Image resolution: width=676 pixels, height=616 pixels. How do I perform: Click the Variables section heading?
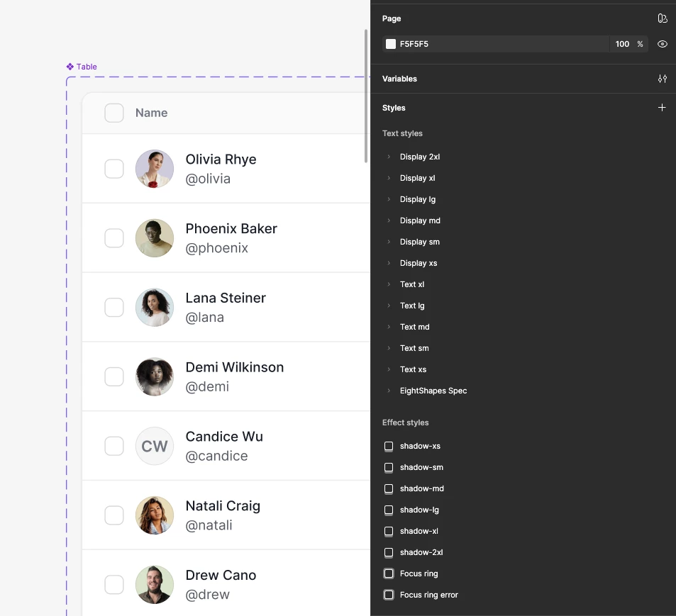399,79
